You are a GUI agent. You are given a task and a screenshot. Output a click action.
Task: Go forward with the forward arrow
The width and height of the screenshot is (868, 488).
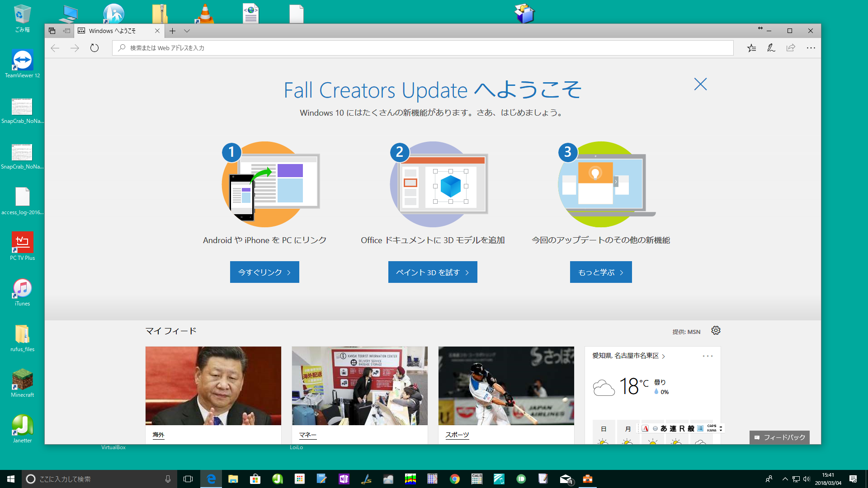pos(75,48)
